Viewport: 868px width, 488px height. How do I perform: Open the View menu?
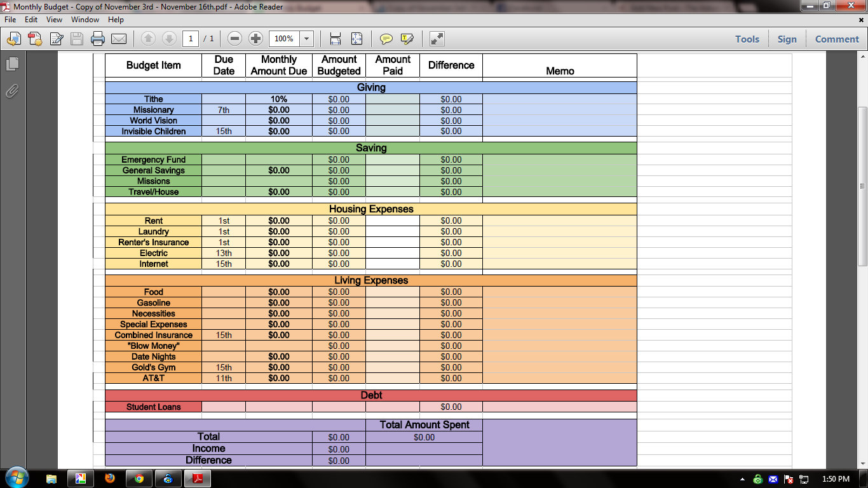pyautogui.click(x=54, y=20)
